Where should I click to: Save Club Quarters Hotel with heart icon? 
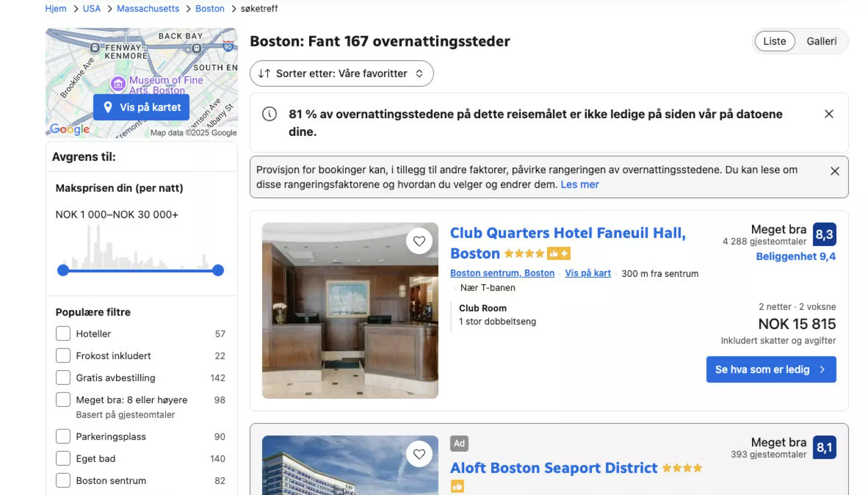coord(419,241)
